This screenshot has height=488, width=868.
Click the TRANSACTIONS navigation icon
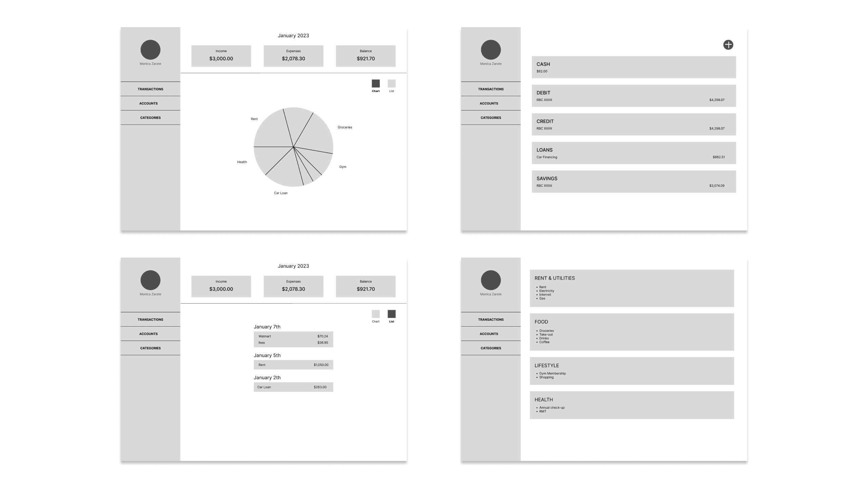click(x=150, y=89)
